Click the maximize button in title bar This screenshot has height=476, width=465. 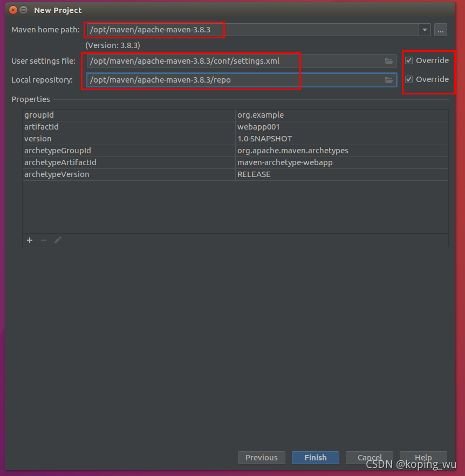(x=23, y=10)
